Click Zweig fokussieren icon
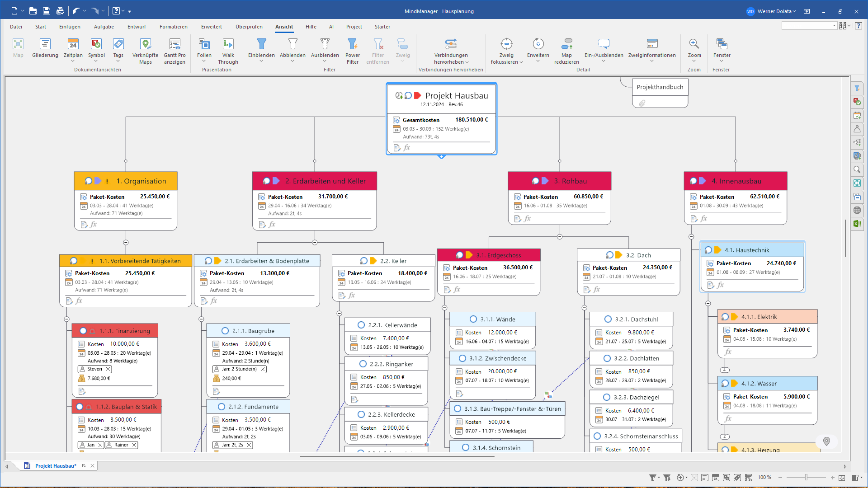This screenshot has height=488, width=868. click(506, 44)
